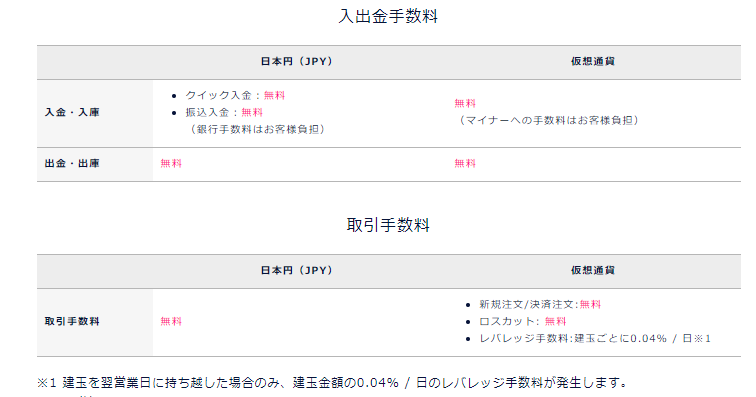Image resolution: width=756 pixels, height=397 pixels.
Task: Click the レバレッジ手数料 0.04% bullet item
Action: coord(595,339)
